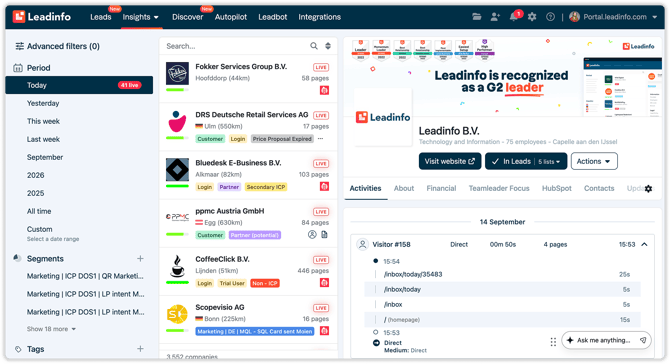670x364 pixels.
Task: Switch to the About tab
Action: tap(404, 188)
